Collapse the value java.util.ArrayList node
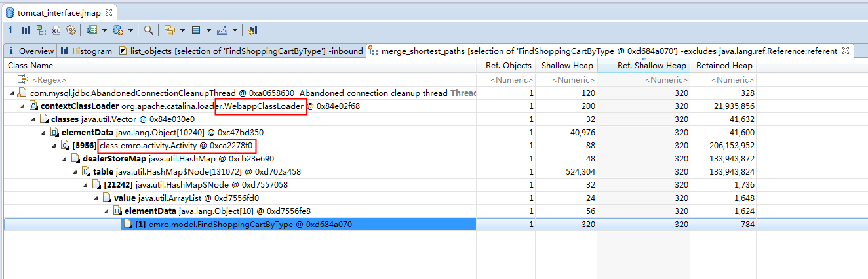 click(97, 198)
